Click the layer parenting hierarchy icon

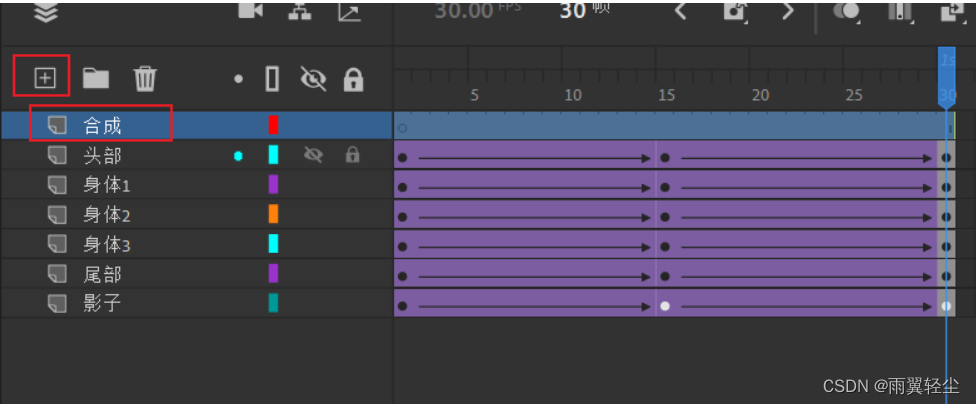tap(300, 10)
